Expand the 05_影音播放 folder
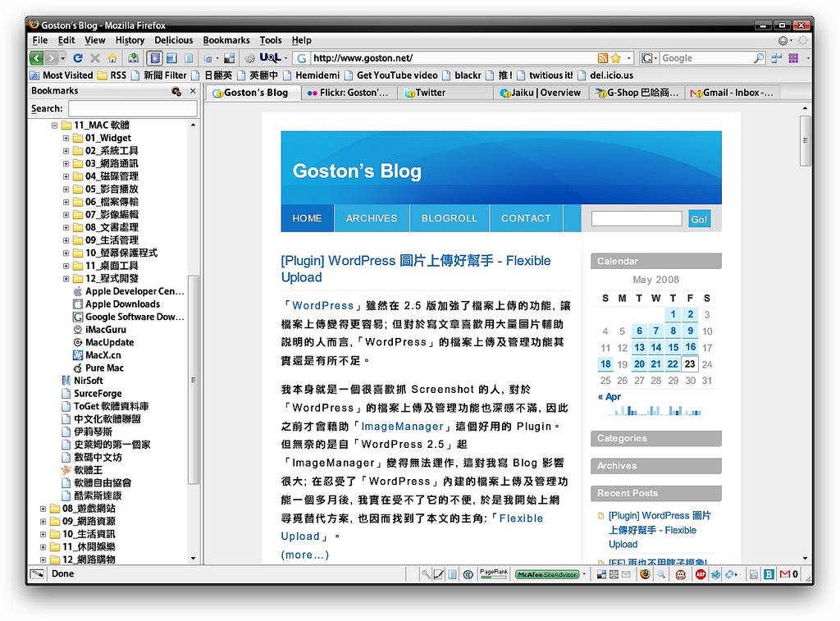This screenshot has height=621, width=840. (66, 189)
